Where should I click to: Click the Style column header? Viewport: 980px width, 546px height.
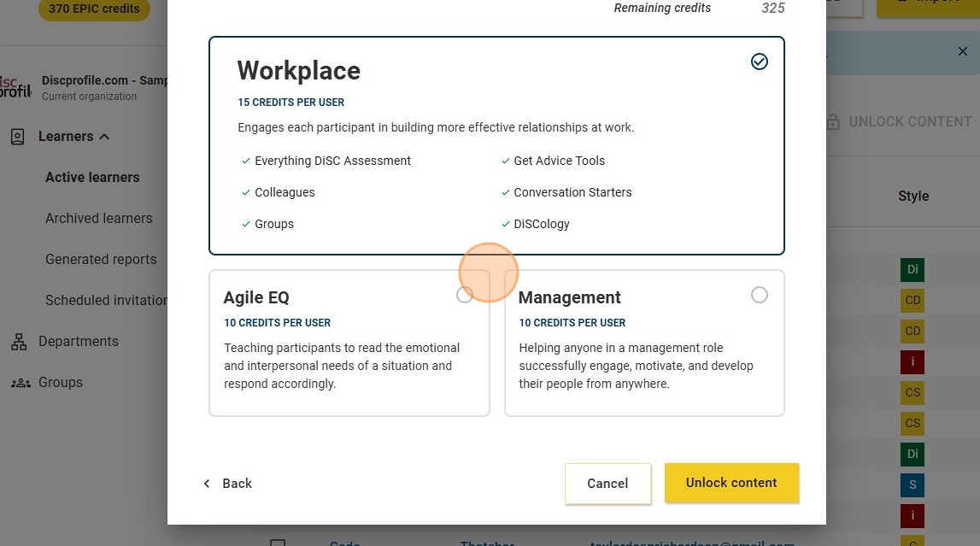pyautogui.click(x=913, y=197)
